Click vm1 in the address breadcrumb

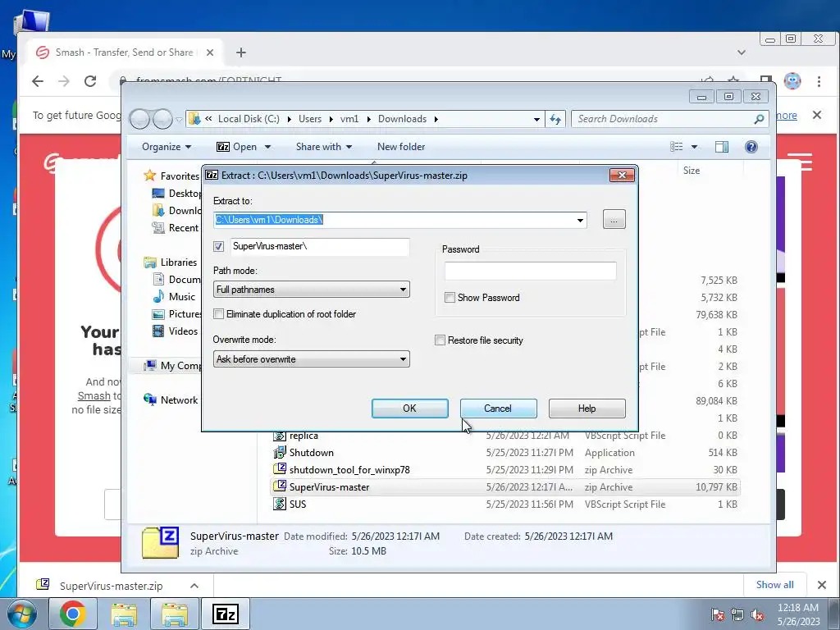[349, 119]
